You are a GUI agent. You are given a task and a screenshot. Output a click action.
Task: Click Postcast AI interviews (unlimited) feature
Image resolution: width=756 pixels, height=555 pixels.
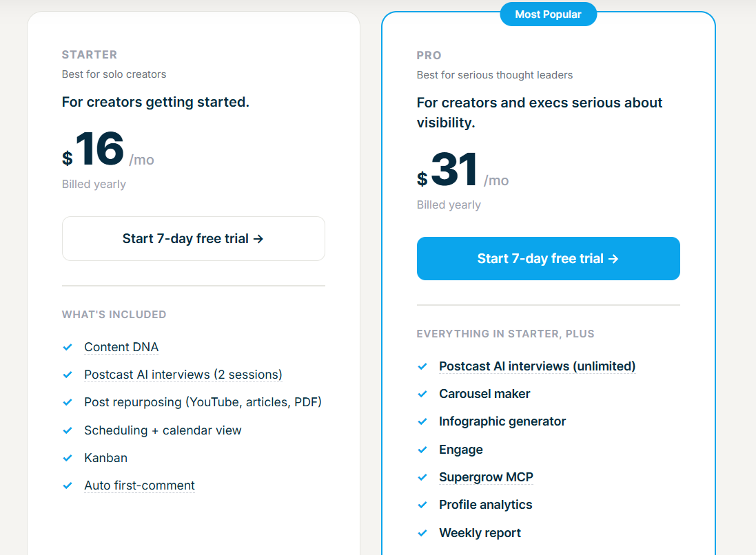(537, 366)
